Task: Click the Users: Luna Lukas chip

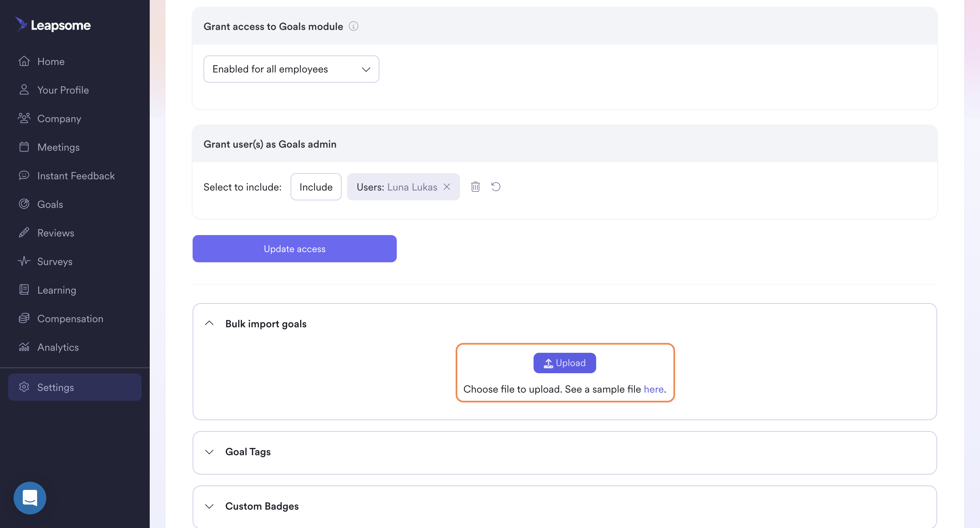Action: tap(403, 187)
